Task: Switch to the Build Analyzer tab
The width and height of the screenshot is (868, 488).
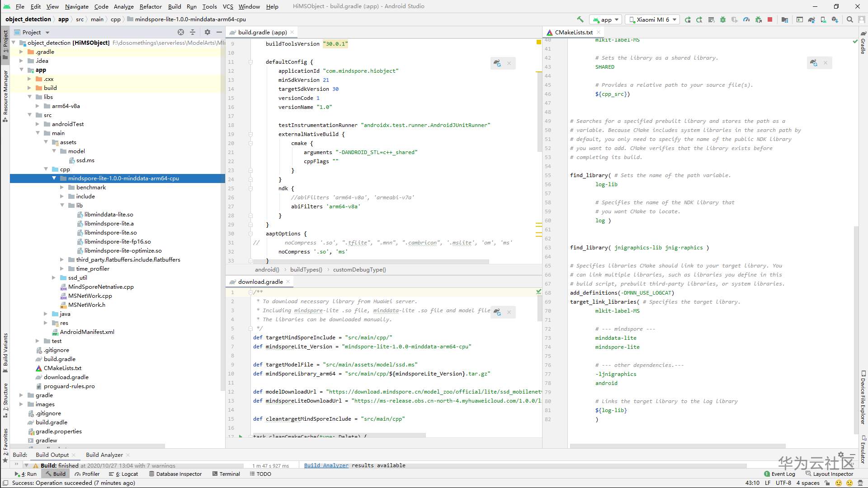Action: point(104,455)
